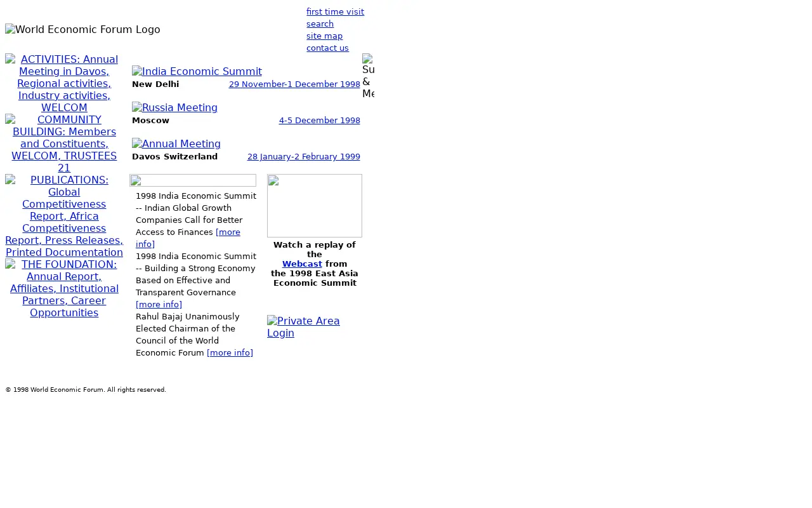Open more info on Better Access to Finances
This screenshot has height=508, width=812.
(228, 232)
